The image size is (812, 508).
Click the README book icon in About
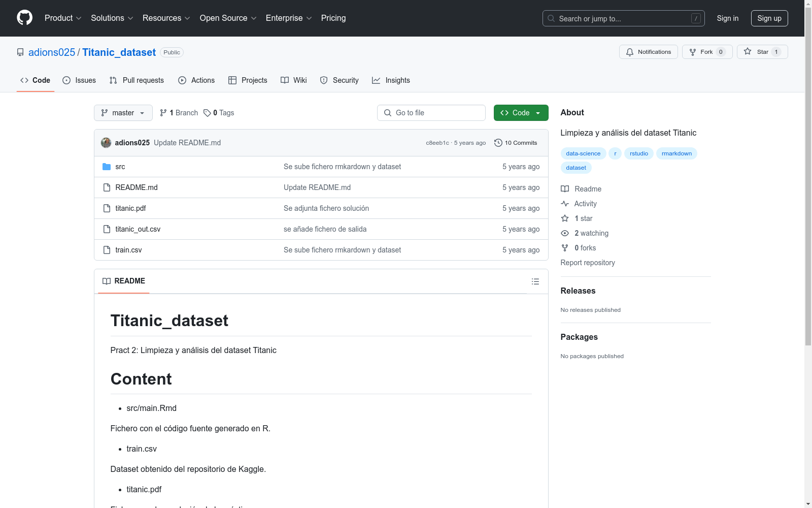[565, 189]
